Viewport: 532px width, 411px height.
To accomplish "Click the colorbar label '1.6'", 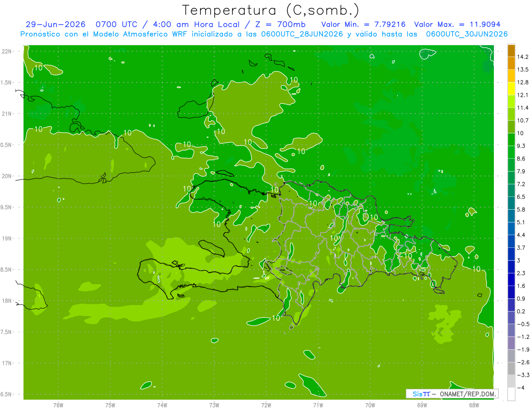I will (521, 286).
